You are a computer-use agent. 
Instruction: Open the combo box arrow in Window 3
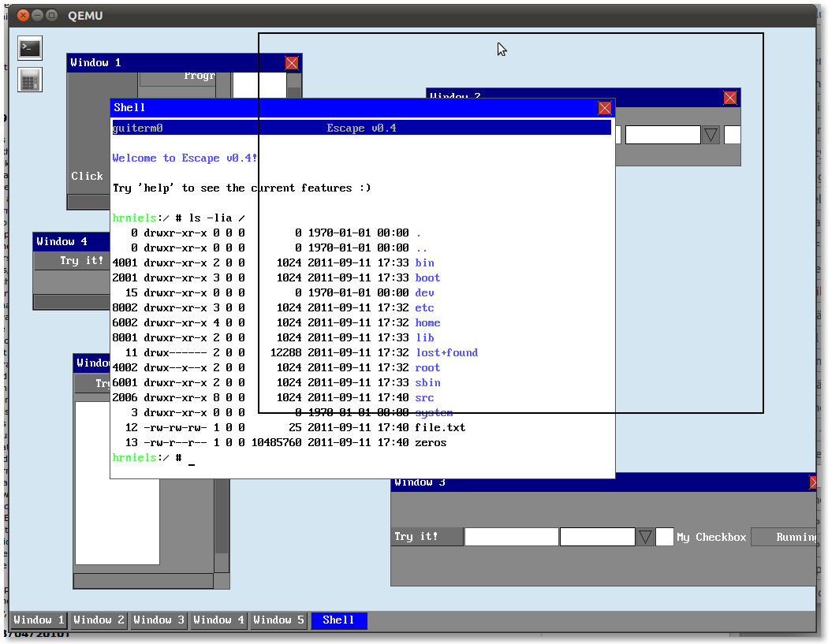pos(645,537)
